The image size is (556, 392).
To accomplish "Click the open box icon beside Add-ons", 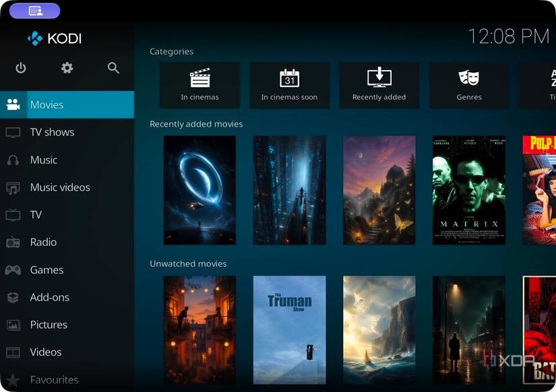I will (13, 297).
